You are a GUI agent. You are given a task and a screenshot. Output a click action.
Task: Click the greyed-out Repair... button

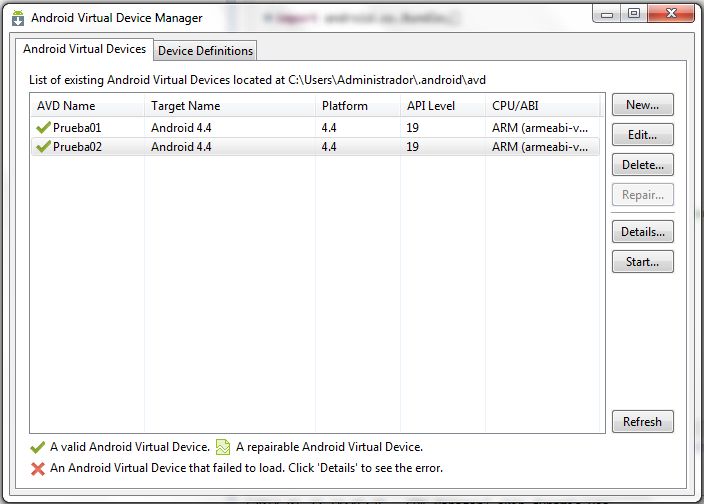[x=642, y=195]
